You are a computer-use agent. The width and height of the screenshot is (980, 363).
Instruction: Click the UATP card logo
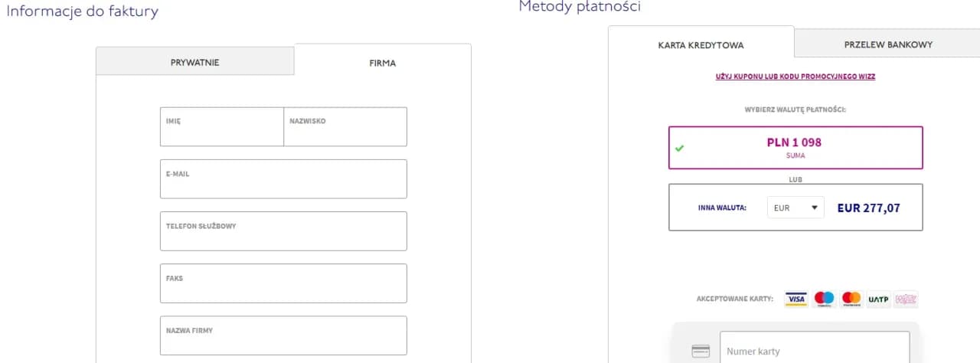coord(879,299)
